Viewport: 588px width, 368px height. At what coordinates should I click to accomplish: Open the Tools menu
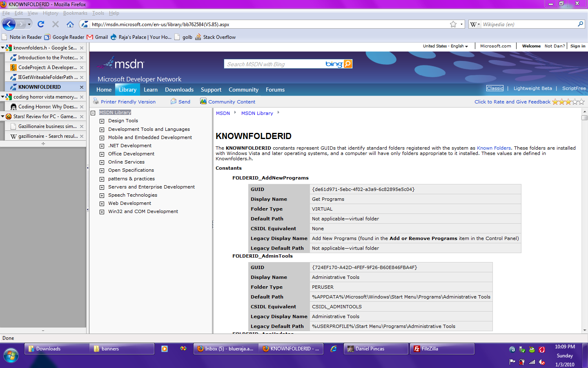tap(98, 13)
